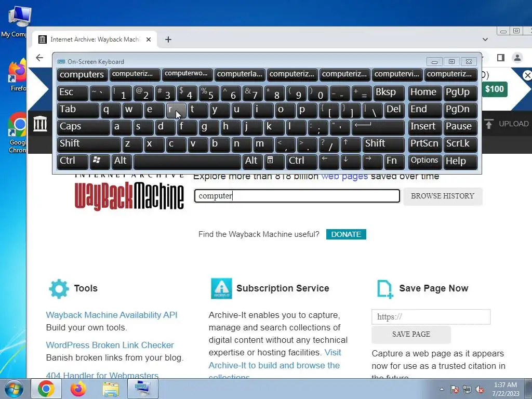Toggle Chrome side panel icon
This screenshot has height=399, width=532.
500,58
